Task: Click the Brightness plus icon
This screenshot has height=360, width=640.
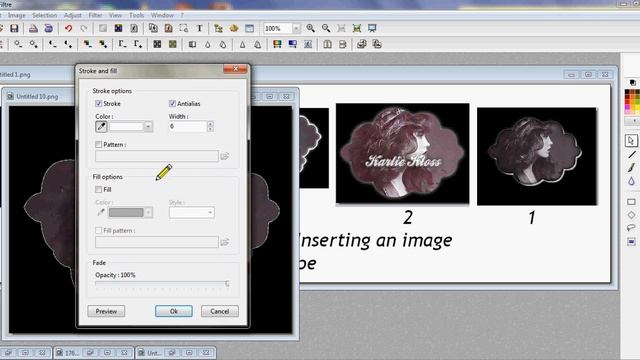Action: pyautogui.click(x=34, y=44)
